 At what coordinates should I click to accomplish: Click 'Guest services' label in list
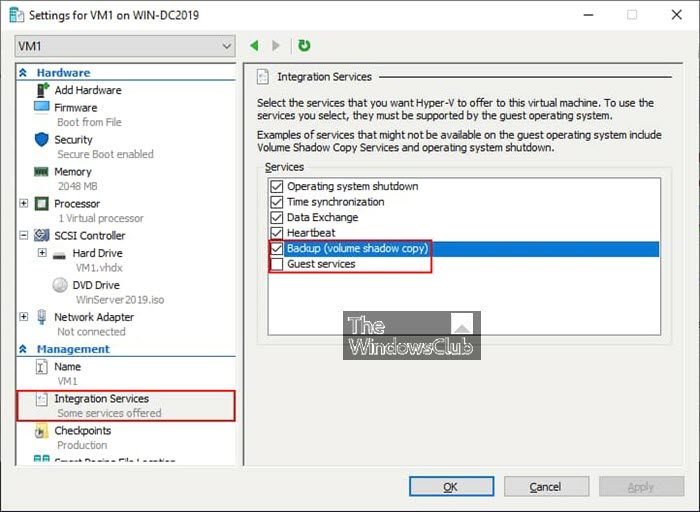(321, 264)
